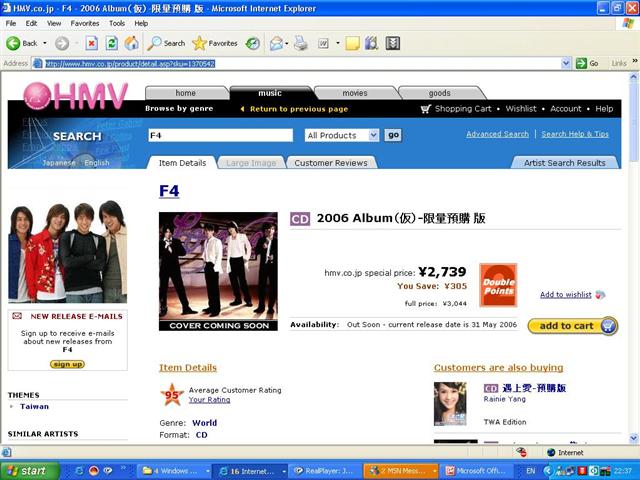Click the Windows start button
This screenshot has width=640, height=480.
coord(29,471)
